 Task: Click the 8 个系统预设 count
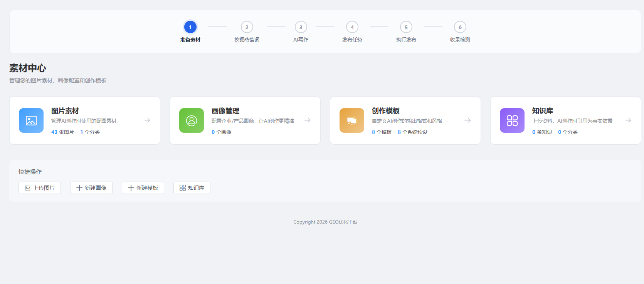[x=413, y=132]
